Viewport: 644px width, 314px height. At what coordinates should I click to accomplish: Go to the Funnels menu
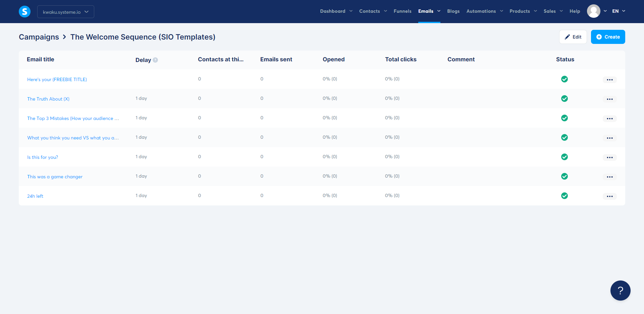pyautogui.click(x=402, y=11)
